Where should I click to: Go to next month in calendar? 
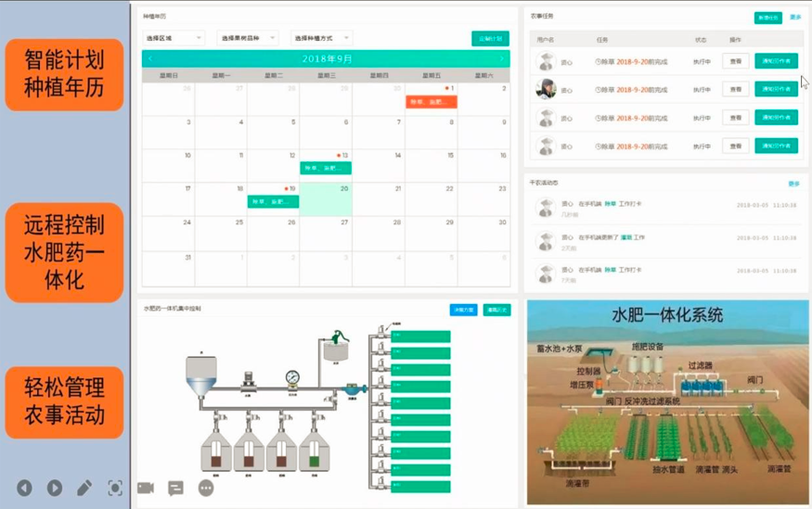502,58
